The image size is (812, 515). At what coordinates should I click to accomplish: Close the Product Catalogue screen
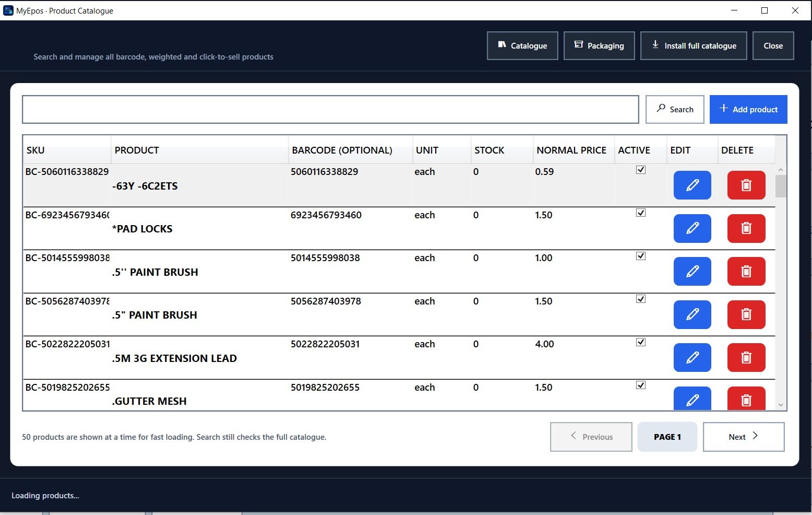pos(773,45)
